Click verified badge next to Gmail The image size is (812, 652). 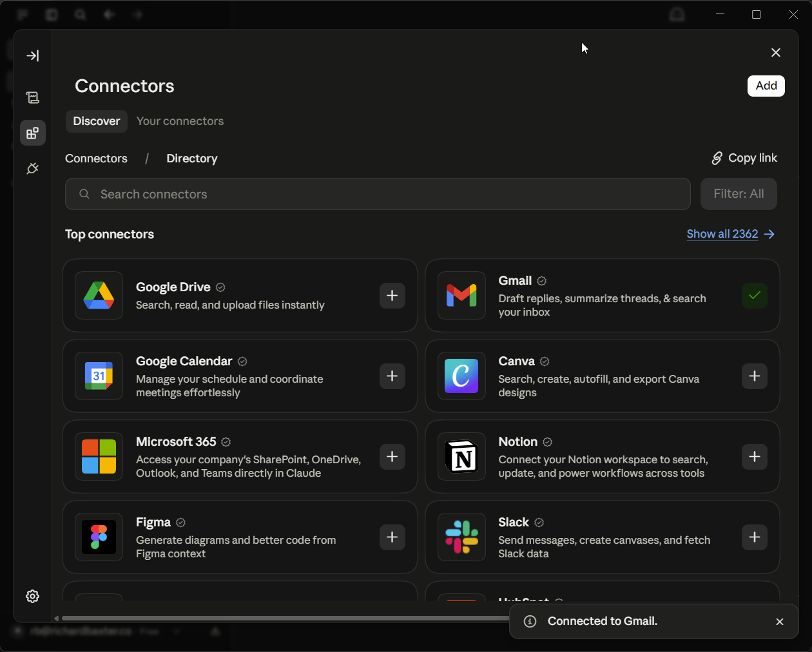click(542, 281)
